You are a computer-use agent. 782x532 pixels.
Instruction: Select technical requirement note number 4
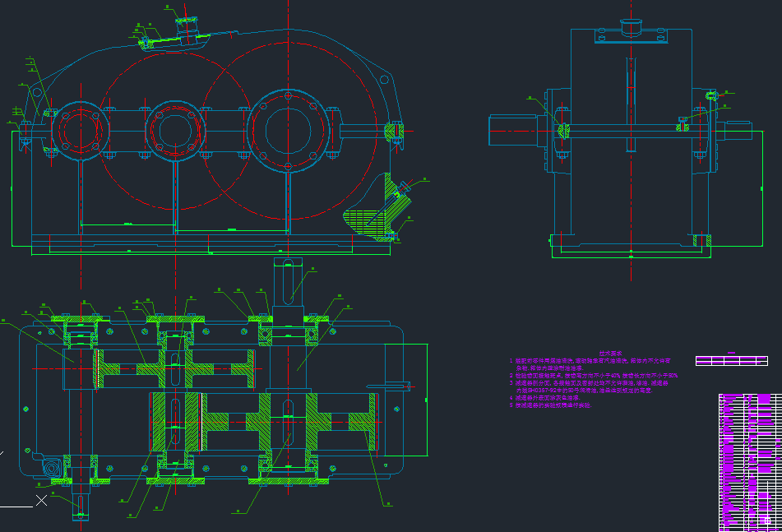(544, 398)
